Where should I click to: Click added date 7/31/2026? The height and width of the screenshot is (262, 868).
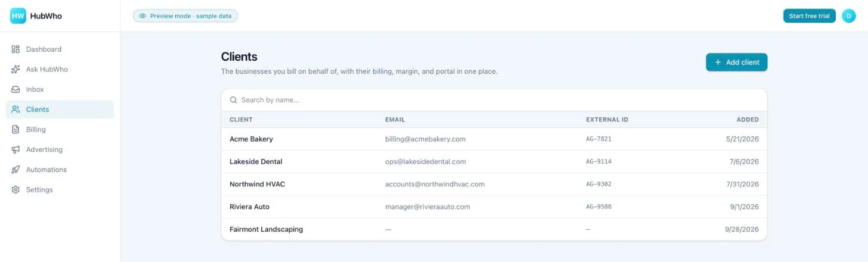742,184
